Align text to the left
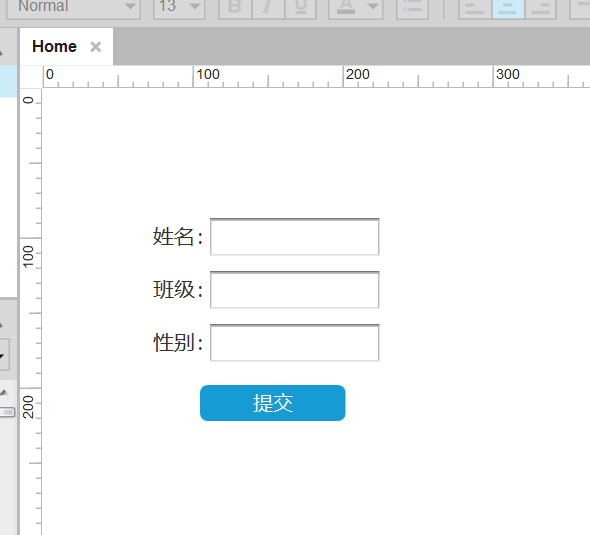This screenshot has width=590, height=535. (475, 8)
